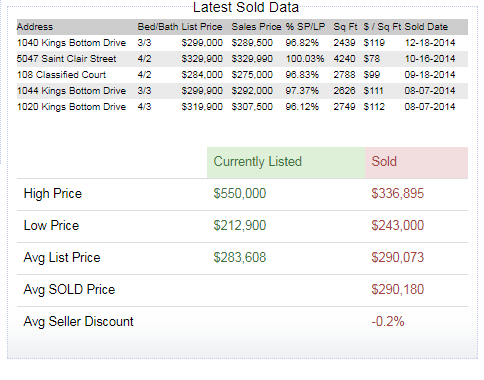Select address 1020 Kings Bottom Drive
The image size is (484, 380).
pos(71,107)
